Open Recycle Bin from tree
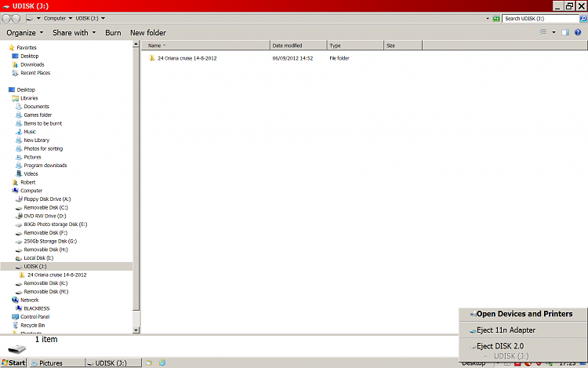This screenshot has width=588, height=368. (x=33, y=325)
